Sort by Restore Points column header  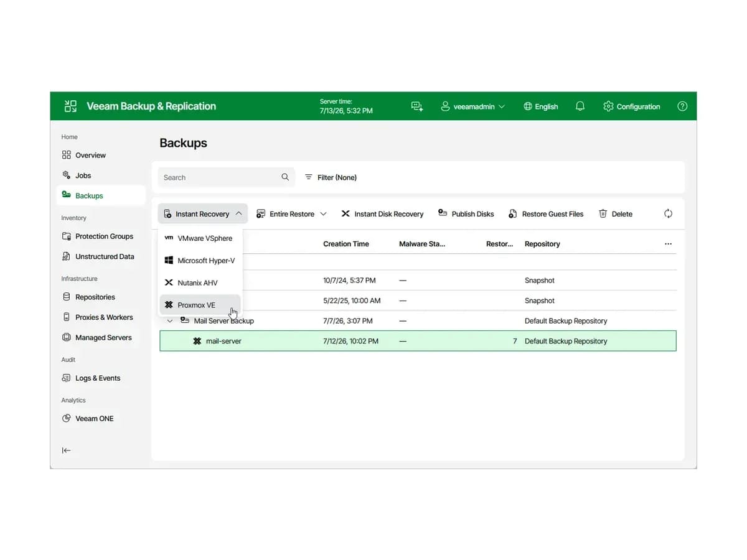[499, 244]
